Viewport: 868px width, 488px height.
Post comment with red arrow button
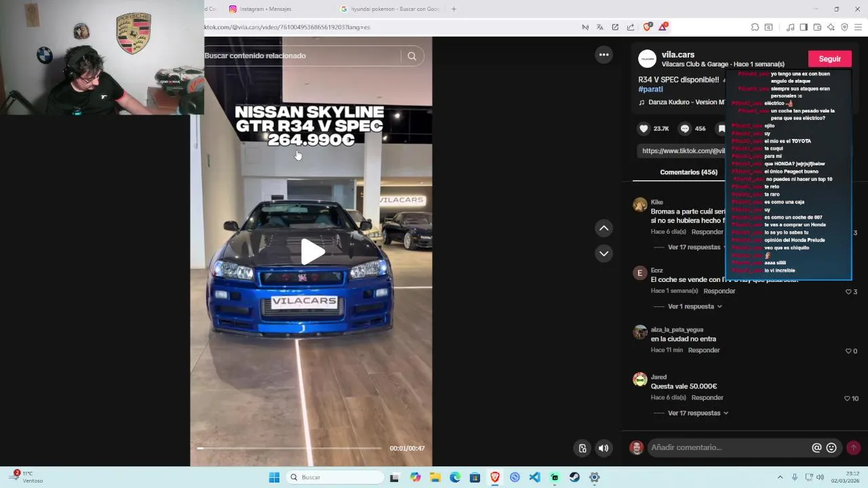point(853,447)
